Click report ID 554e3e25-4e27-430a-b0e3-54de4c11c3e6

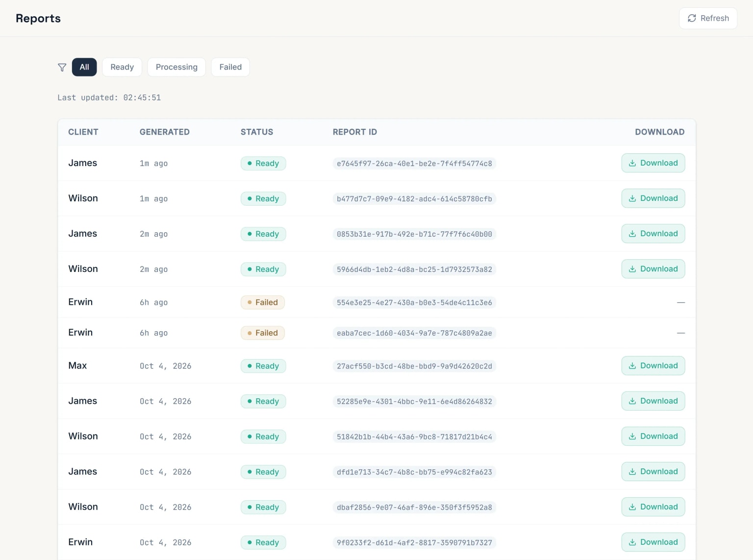point(414,303)
